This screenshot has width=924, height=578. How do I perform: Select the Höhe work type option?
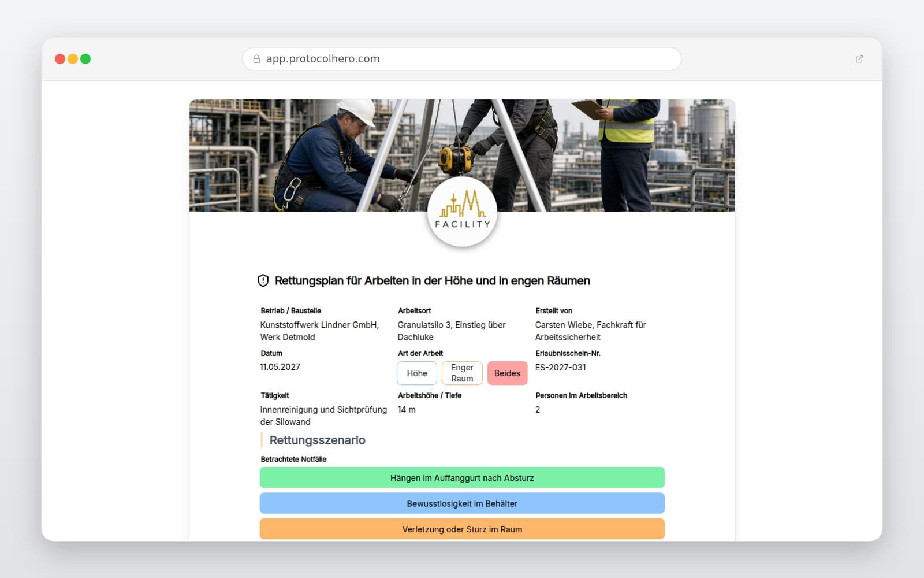[x=417, y=373]
